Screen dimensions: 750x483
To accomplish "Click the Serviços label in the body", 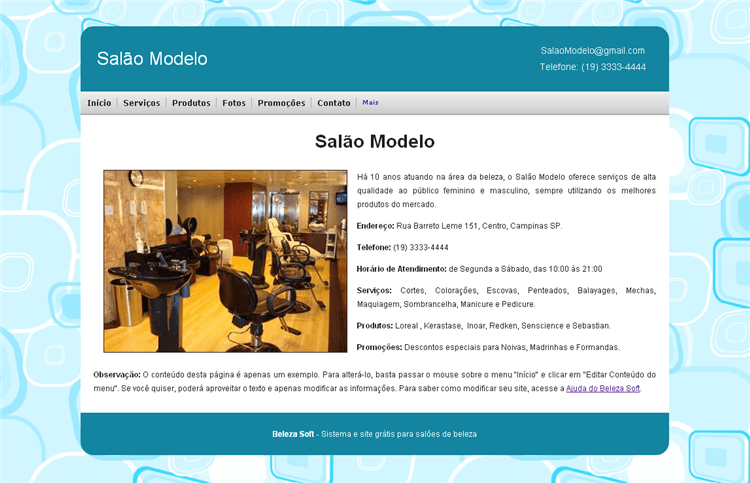I will 374,290.
